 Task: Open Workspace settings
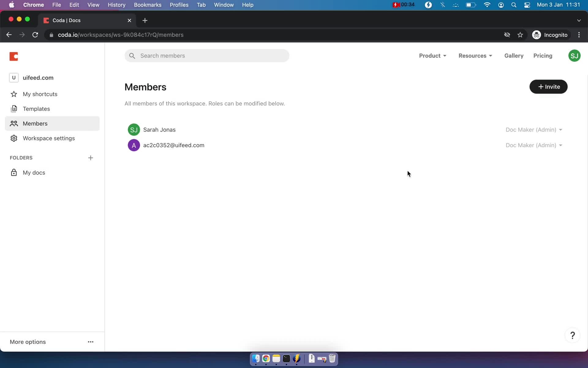coord(49,138)
